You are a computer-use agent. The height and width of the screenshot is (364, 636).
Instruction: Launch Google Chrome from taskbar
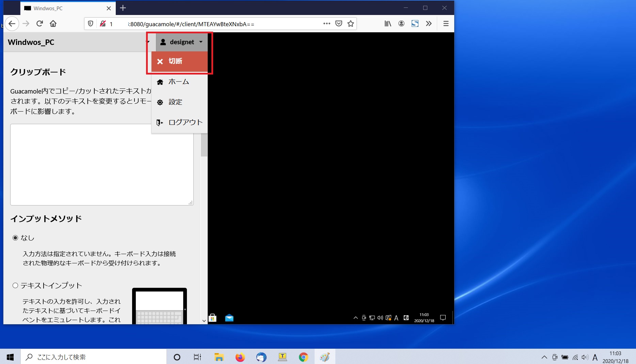(x=303, y=357)
